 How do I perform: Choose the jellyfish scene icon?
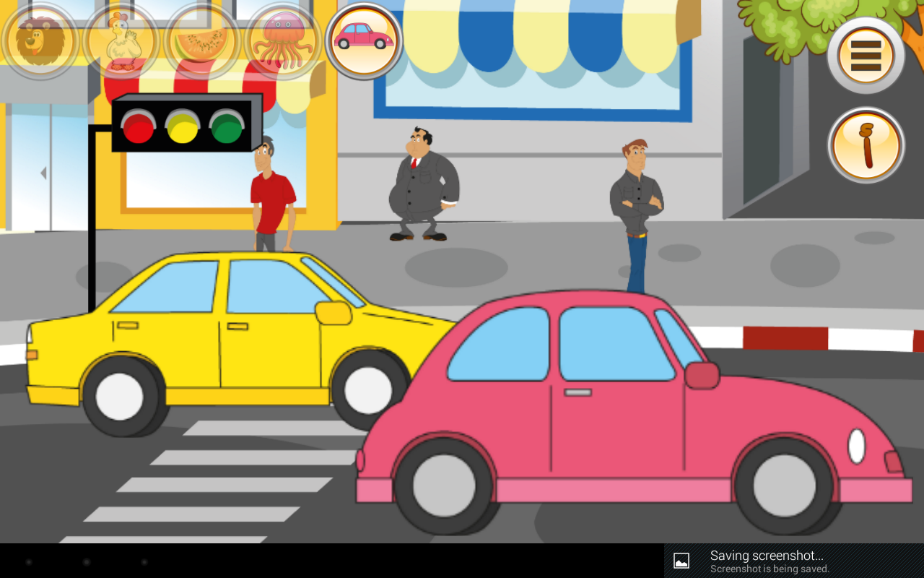click(283, 41)
